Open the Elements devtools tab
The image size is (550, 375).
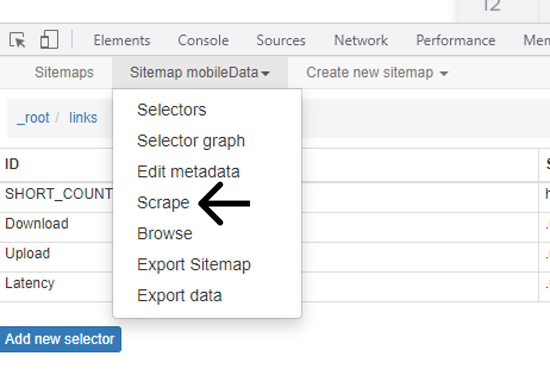[x=122, y=40]
